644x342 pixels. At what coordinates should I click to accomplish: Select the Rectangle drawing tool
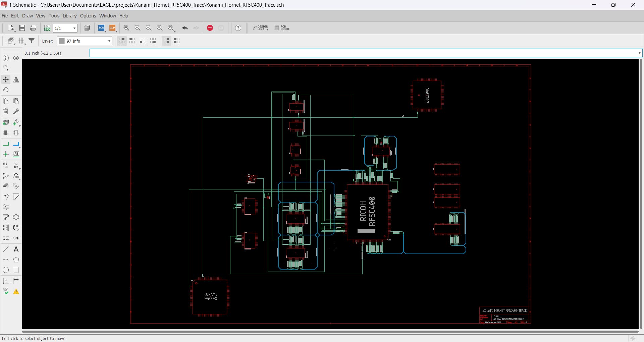point(16,270)
